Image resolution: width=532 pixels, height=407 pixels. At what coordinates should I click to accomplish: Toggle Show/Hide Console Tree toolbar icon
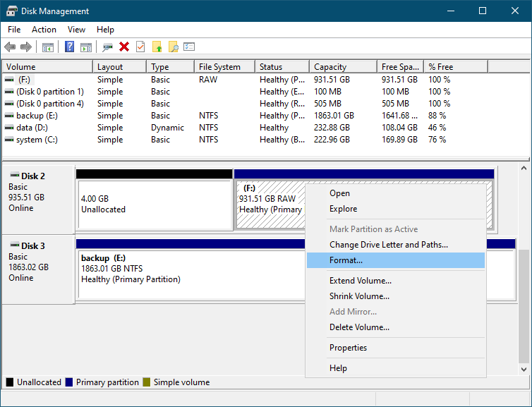pos(48,47)
